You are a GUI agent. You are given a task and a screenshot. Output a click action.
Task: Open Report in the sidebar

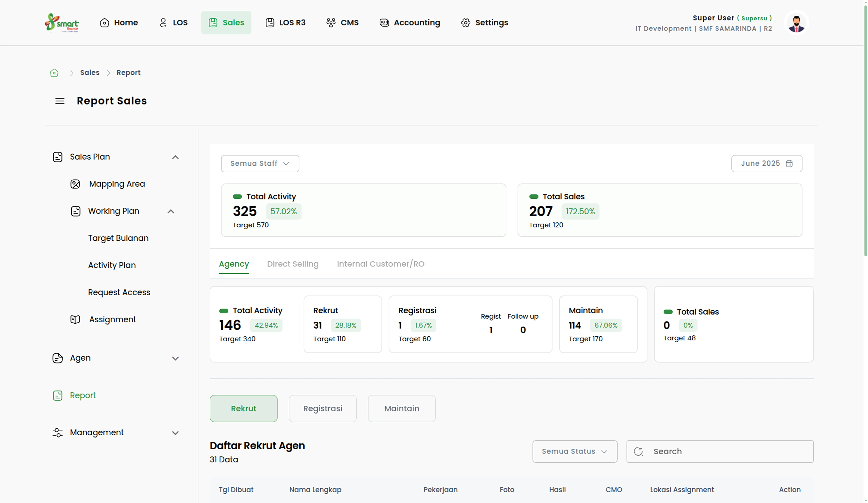click(x=83, y=396)
